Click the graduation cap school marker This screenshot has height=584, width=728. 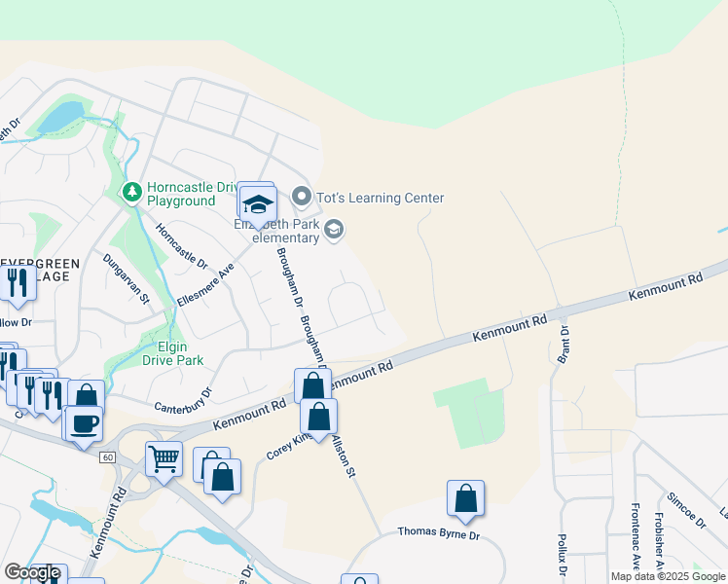pyautogui.click(x=258, y=204)
